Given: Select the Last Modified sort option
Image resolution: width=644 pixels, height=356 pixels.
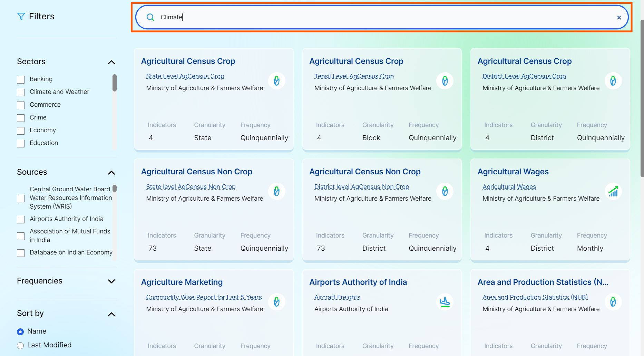Looking at the screenshot, I should click(20, 345).
